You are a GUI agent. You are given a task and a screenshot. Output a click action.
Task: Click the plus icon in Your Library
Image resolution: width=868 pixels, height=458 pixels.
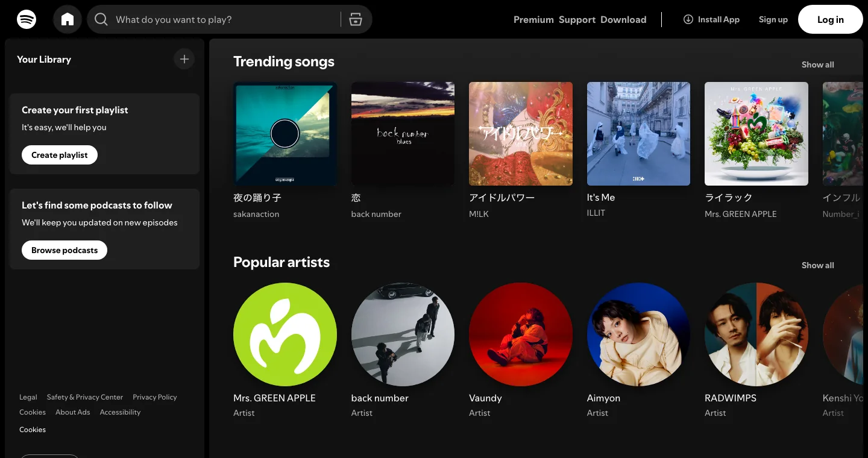pos(184,59)
